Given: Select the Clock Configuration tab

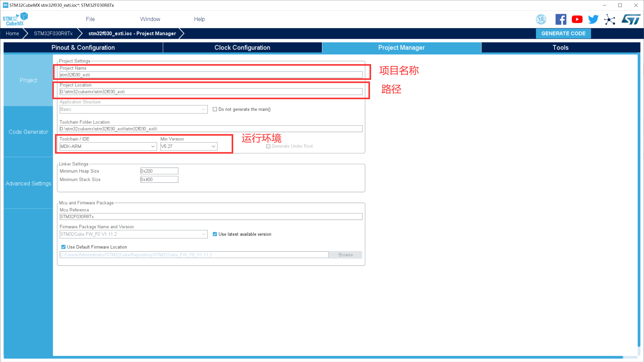Looking at the screenshot, I should [x=242, y=47].
